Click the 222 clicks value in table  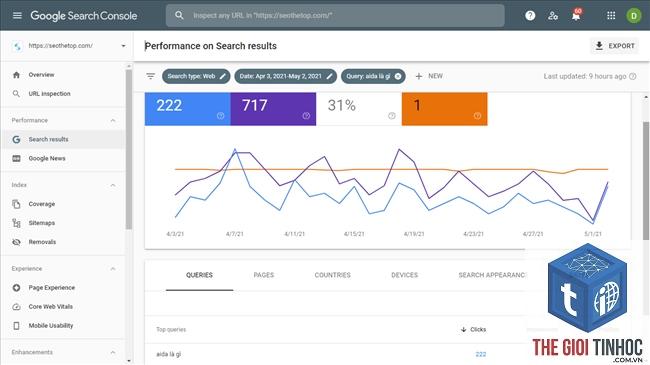480,354
